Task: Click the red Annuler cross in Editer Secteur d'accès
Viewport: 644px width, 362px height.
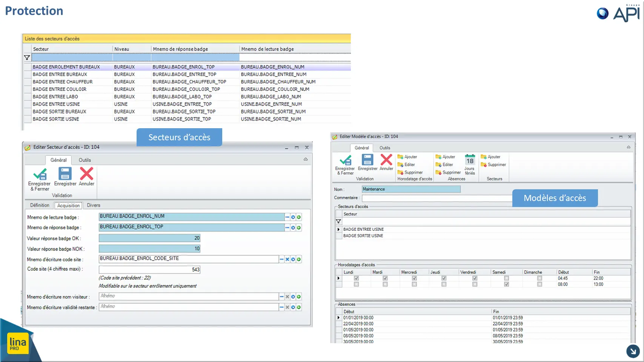Action: pos(86,173)
